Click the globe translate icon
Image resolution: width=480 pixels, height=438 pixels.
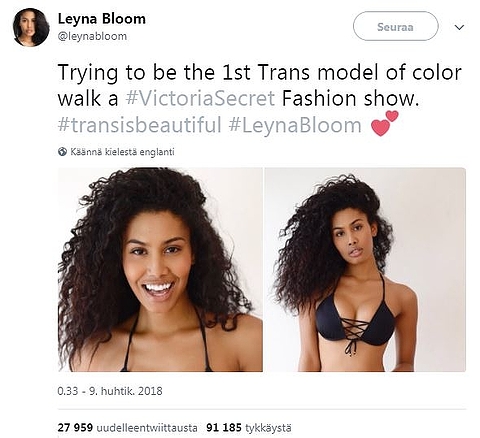[62, 152]
